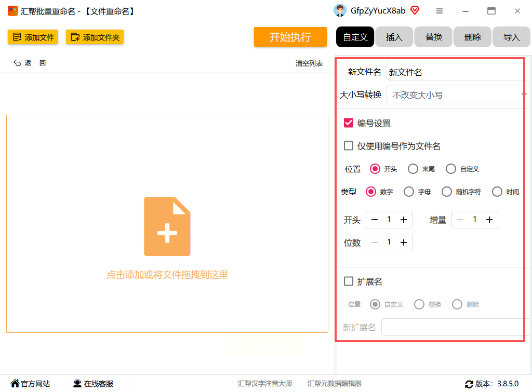Choose 数字 numbering type
Screen dimensions: 532x392
pos(371,192)
